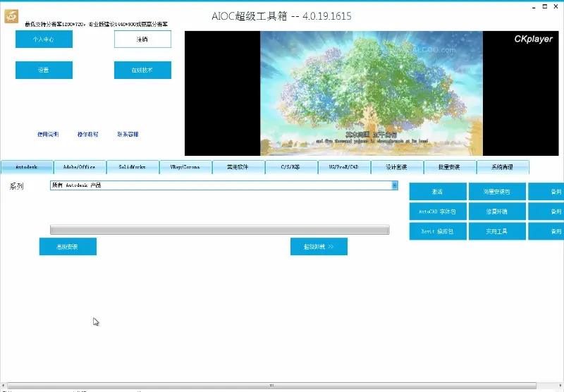
Task: Click the 在线技术 online support button
Action: pos(142,70)
